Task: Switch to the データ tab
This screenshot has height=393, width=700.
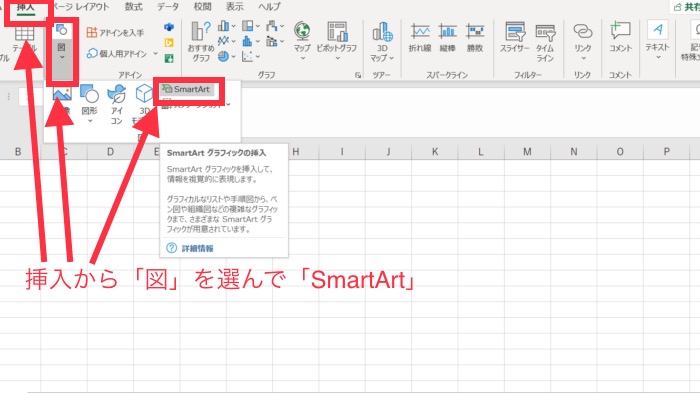Action: (x=168, y=7)
